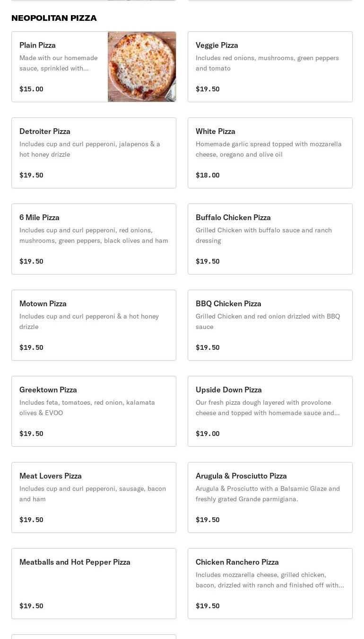Click the Detroiter Pizza description text
This screenshot has width=364, height=639.
point(90,149)
